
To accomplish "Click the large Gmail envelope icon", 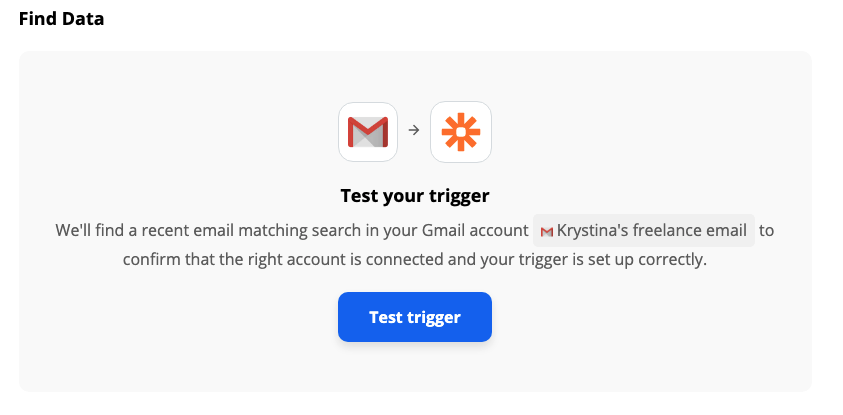I will 368,132.
